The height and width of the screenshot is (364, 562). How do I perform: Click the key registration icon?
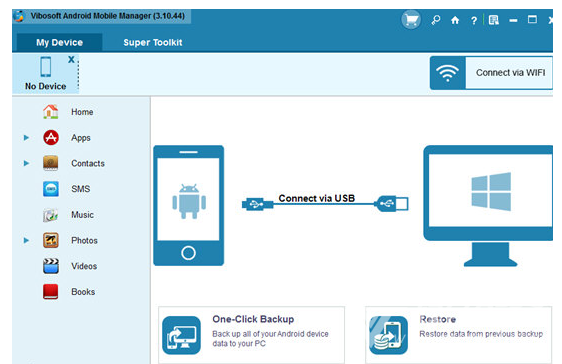(x=436, y=20)
